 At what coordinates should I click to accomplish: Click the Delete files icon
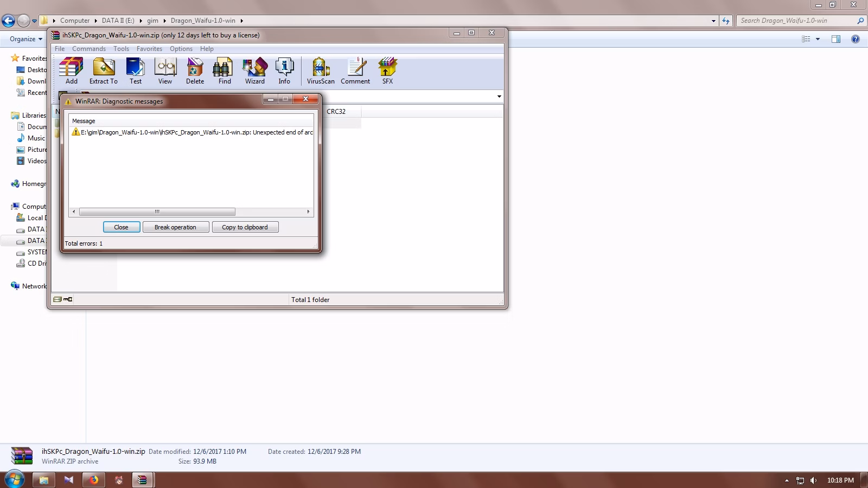pos(195,71)
